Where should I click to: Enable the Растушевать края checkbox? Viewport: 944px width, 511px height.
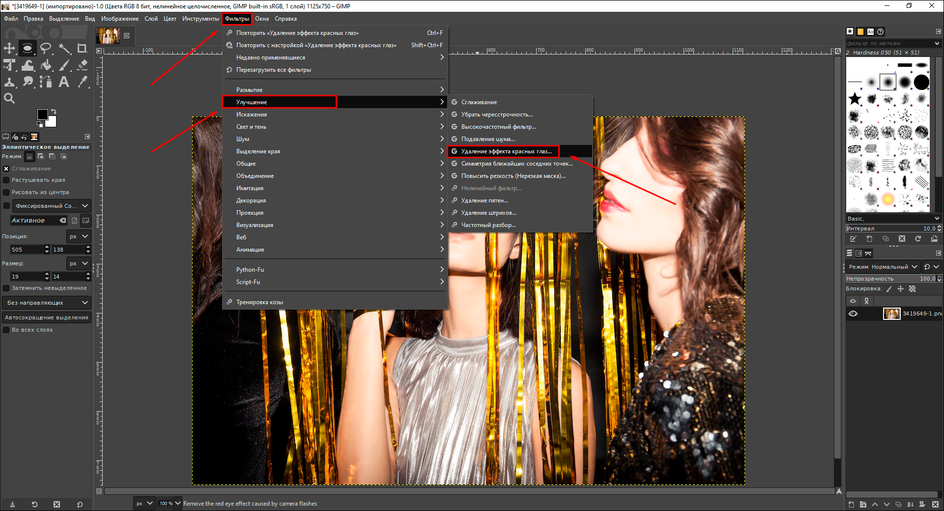point(7,180)
